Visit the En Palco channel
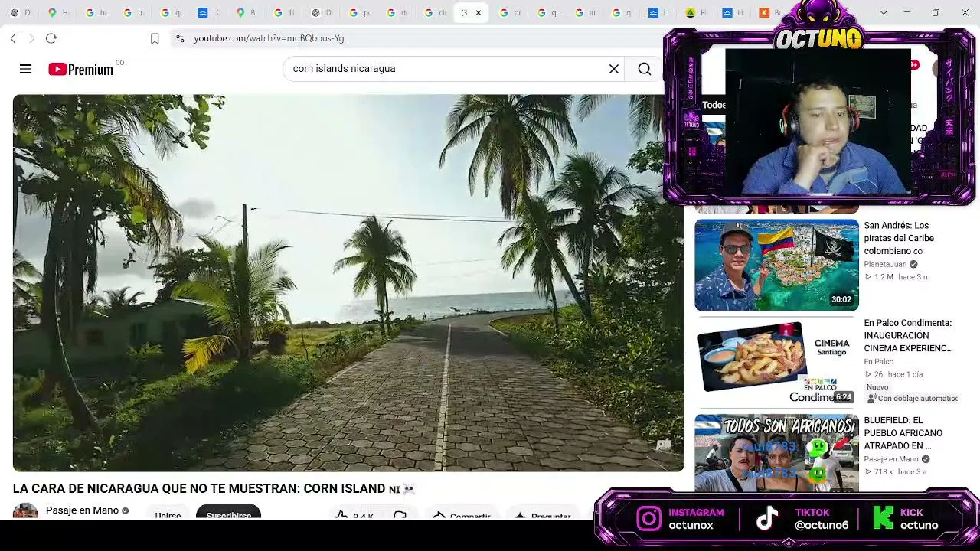 pos(879,361)
